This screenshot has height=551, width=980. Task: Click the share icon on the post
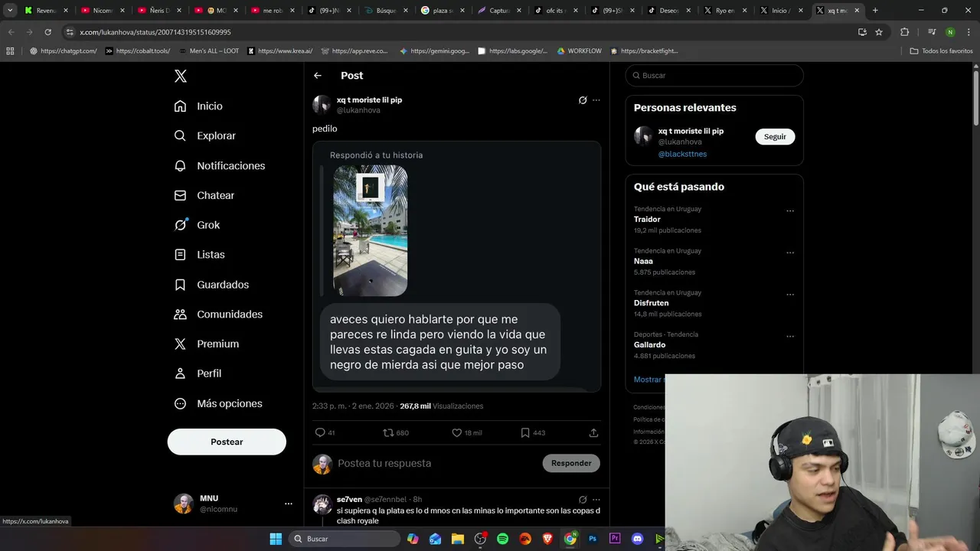(x=593, y=432)
